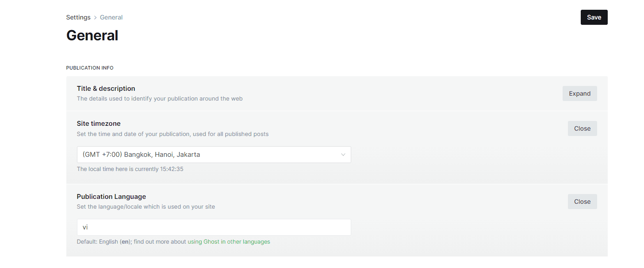Screen dimensions: 644x268
Task: Click the Site timezone heading
Action: click(x=99, y=123)
